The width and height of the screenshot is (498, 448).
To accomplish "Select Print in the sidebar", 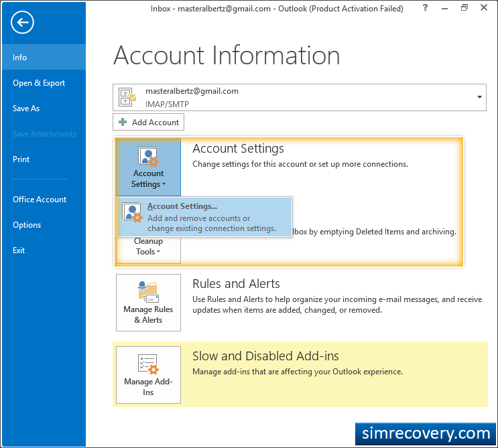I will [44, 159].
